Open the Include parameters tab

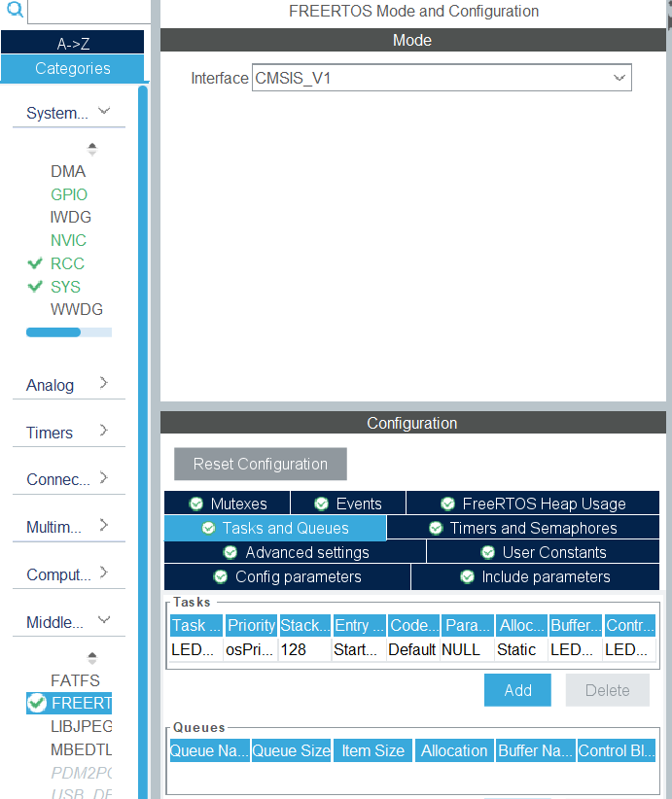pyautogui.click(x=535, y=576)
